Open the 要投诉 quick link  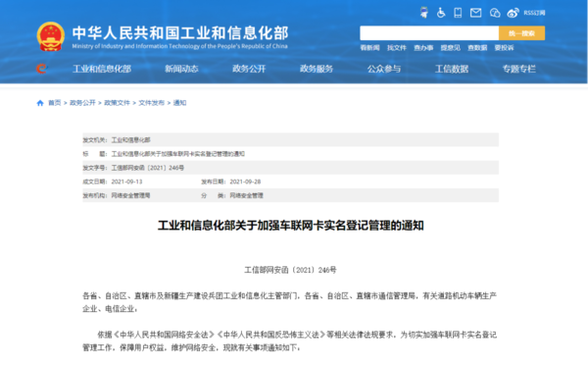[x=504, y=48]
